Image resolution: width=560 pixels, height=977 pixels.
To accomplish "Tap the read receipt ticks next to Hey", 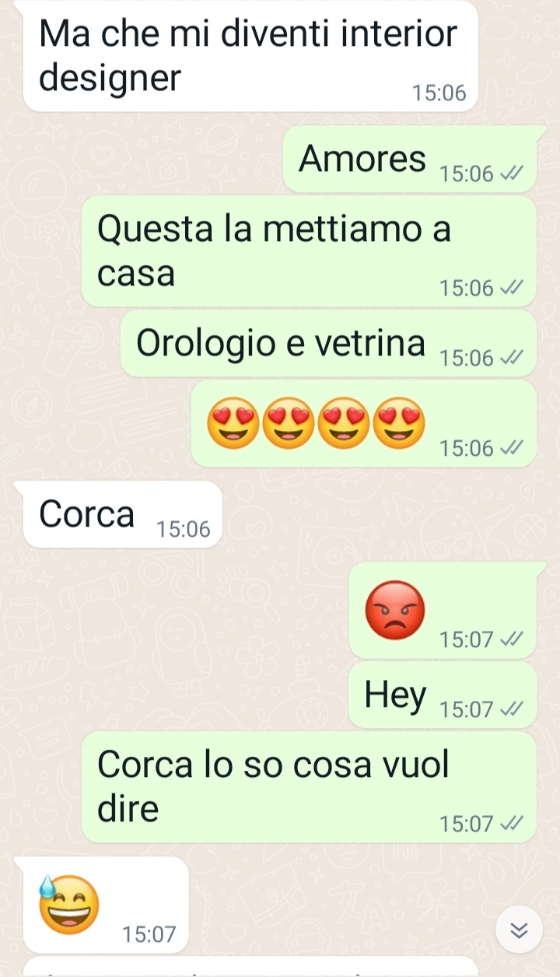I will pos(512,709).
